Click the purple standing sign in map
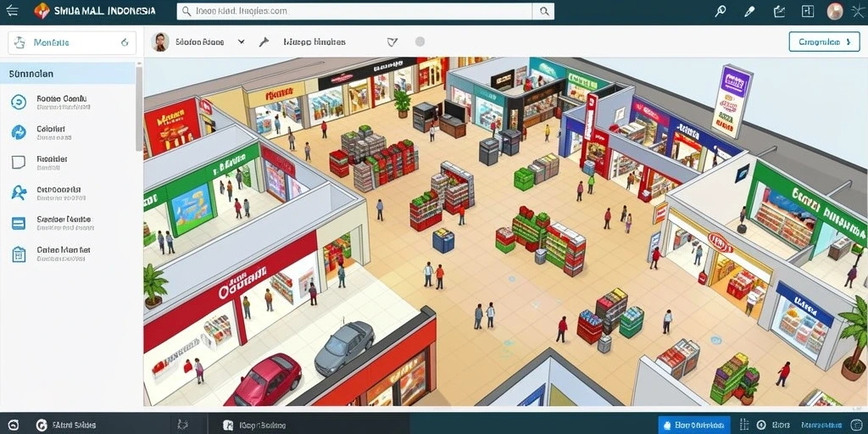The width and height of the screenshot is (868, 434). point(732,101)
